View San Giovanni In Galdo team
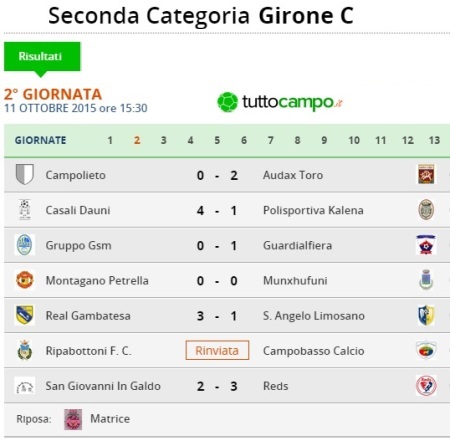Image resolution: width=450 pixels, height=441 pixels. click(103, 386)
